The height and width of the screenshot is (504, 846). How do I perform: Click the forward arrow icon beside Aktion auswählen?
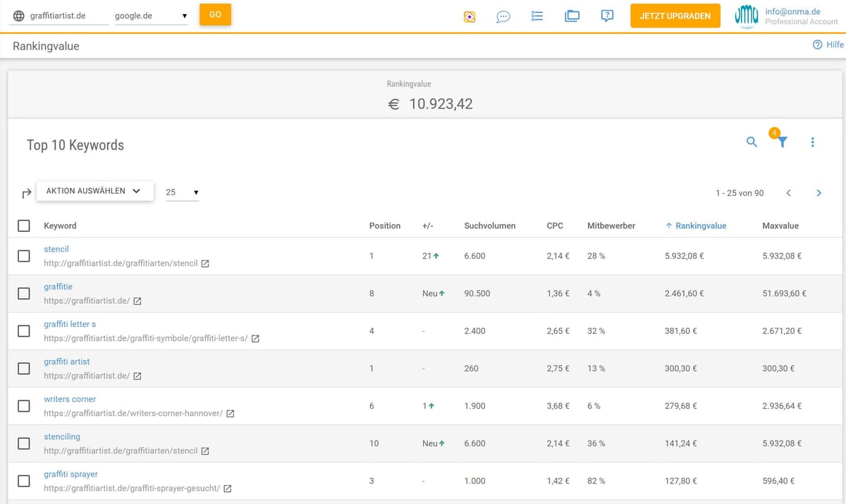27,192
